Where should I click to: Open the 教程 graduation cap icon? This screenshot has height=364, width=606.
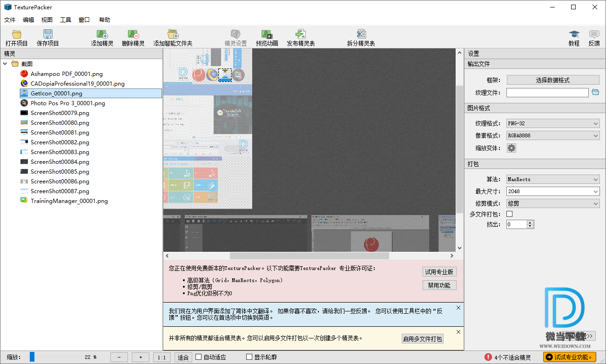(x=574, y=34)
